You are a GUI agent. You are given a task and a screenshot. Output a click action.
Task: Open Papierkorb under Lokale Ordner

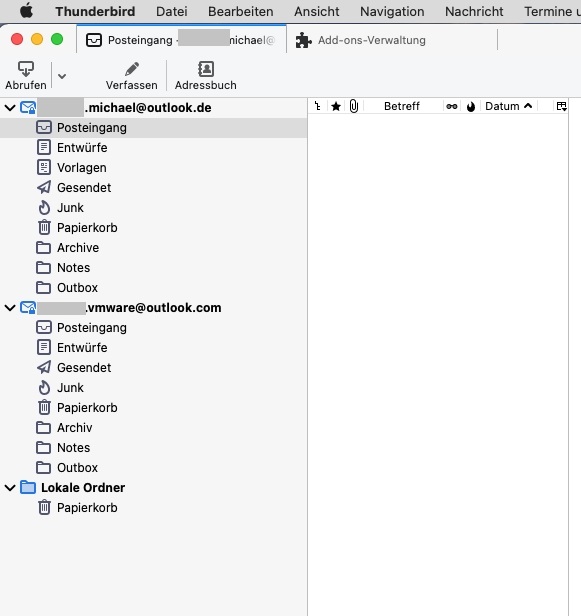tap(153, 508)
